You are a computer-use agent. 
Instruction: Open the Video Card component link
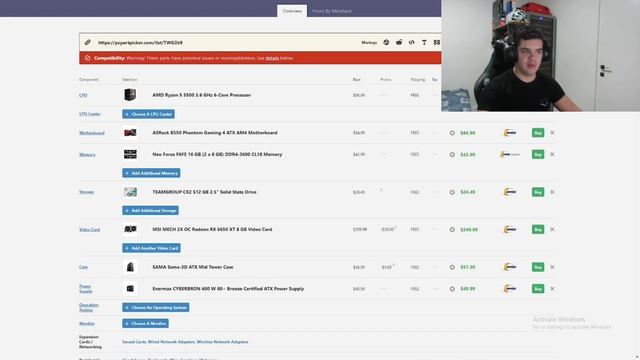click(x=89, y=230)
